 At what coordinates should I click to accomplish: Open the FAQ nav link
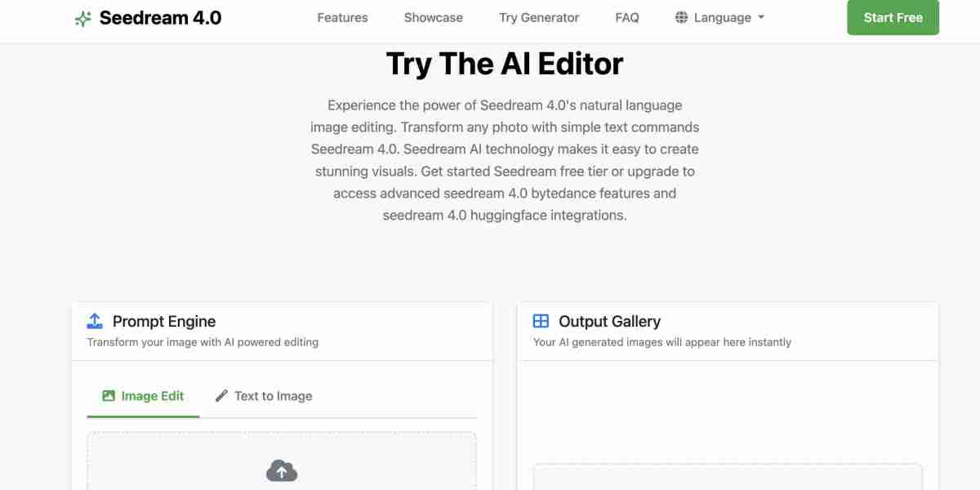click(x=627, y=17)
